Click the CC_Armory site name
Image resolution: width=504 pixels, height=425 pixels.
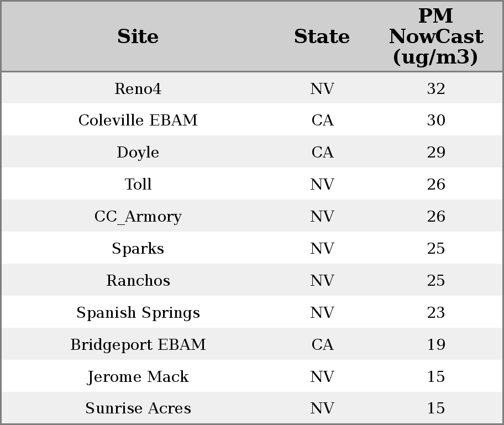pos(138,216)
